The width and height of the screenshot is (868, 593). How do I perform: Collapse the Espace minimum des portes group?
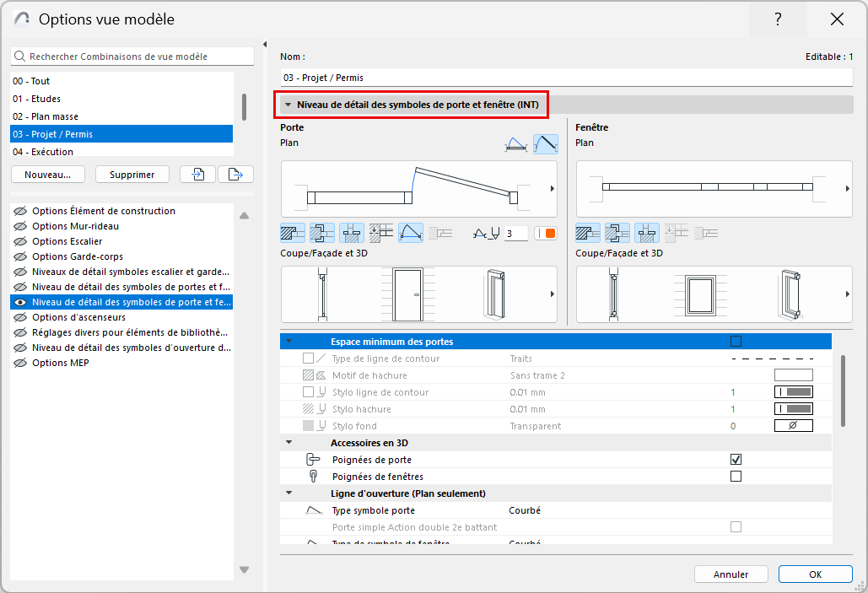(x=289, y=342)
